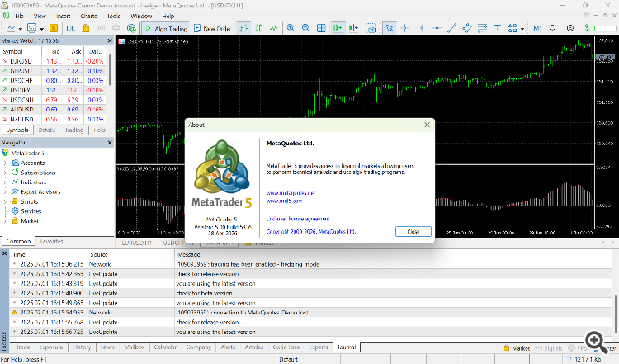This screenshot has width=619, height=364.
Task: Click the search magnifier in toolbar
Action: pyautogui.click(x=553, y=28)
